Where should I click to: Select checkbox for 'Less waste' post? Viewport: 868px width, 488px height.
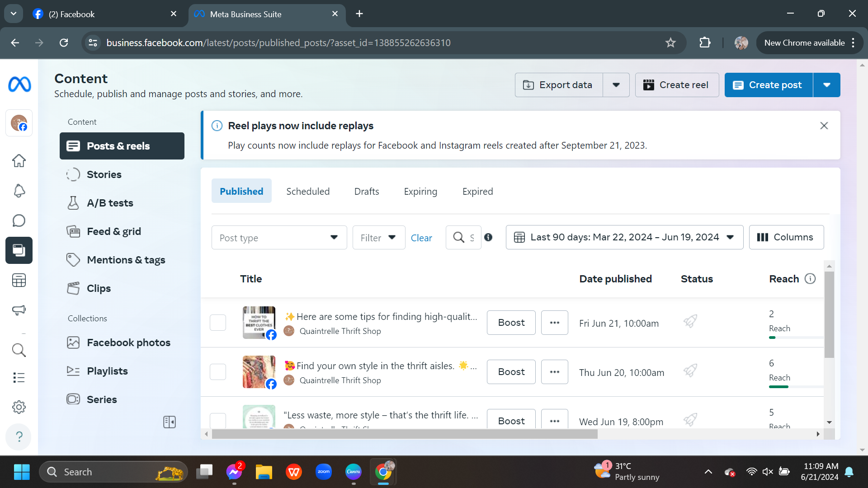coord(218,420)
